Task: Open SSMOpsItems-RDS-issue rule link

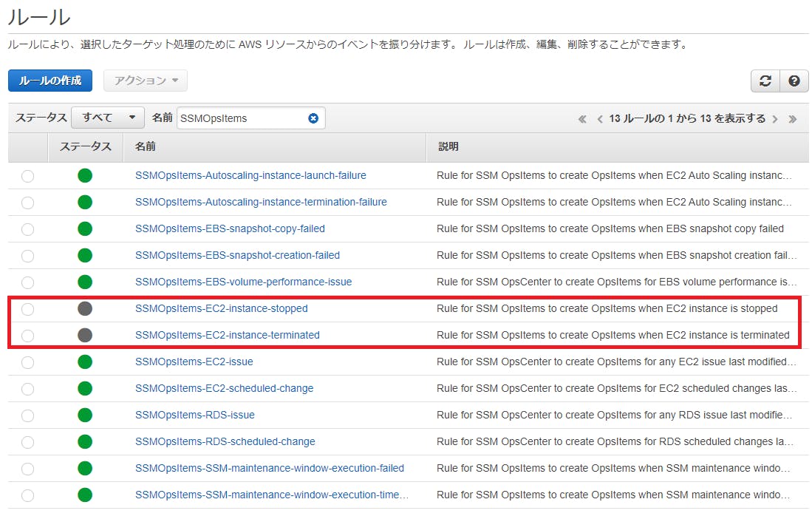Action: tap(195, 415)
